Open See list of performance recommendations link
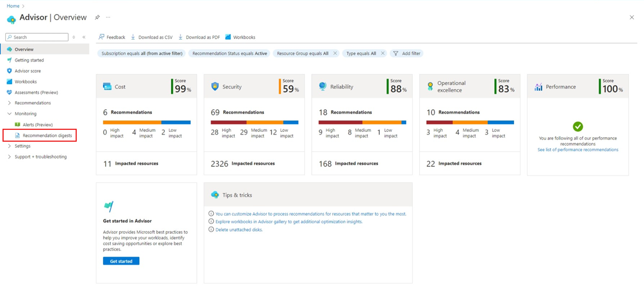 [577, 150]
